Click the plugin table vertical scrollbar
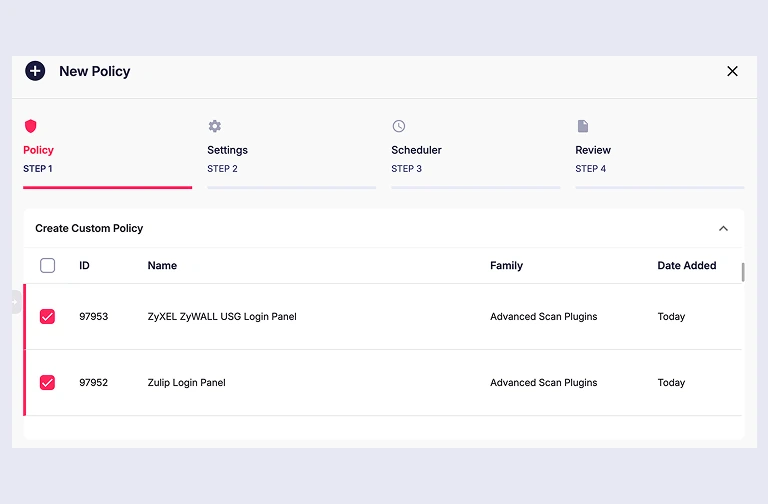768x504 pixels. [743, 272]
